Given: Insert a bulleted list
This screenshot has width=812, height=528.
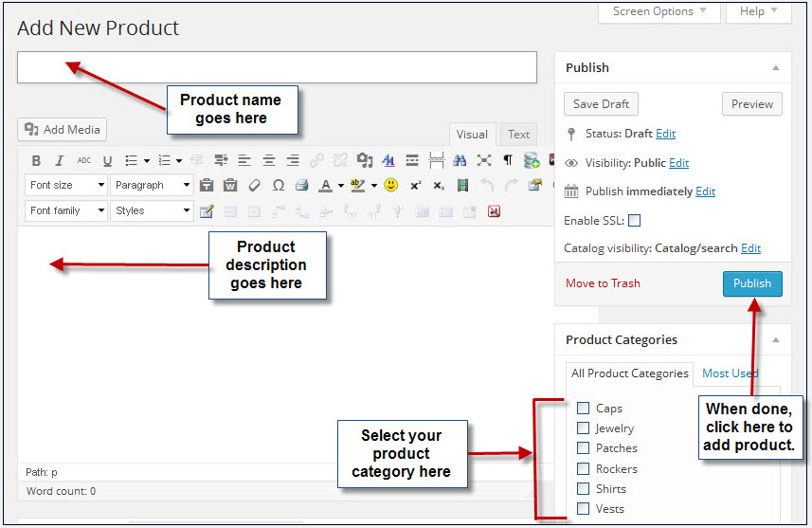Looking at the screenshot, I should point(131,160).
